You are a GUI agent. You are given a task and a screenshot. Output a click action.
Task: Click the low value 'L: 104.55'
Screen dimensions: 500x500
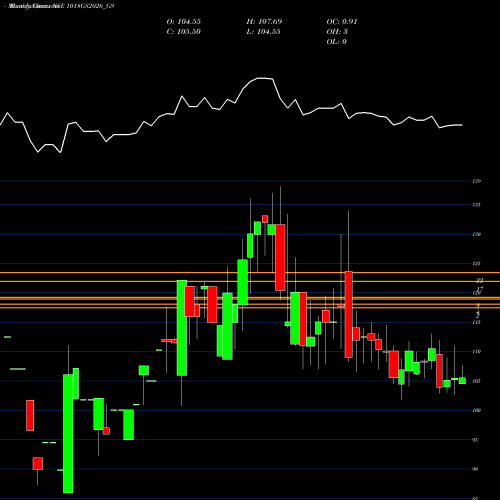click(x=264, y=32)
